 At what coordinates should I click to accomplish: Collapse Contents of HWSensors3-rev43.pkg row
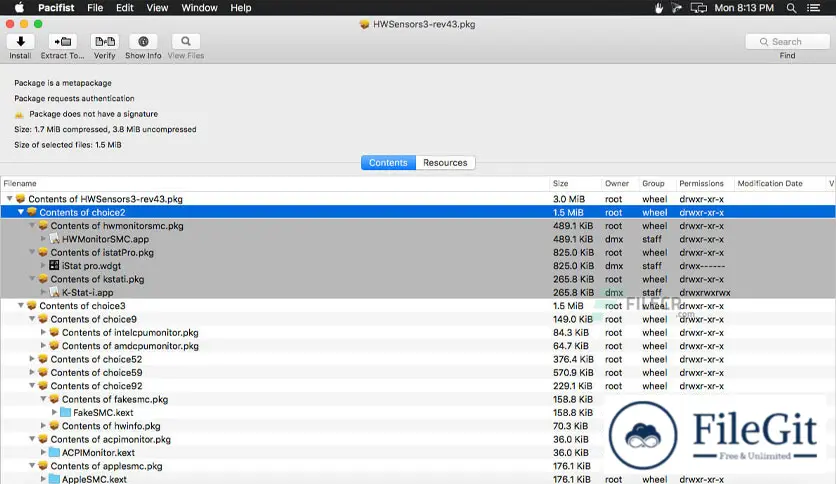tap(10, 198)
